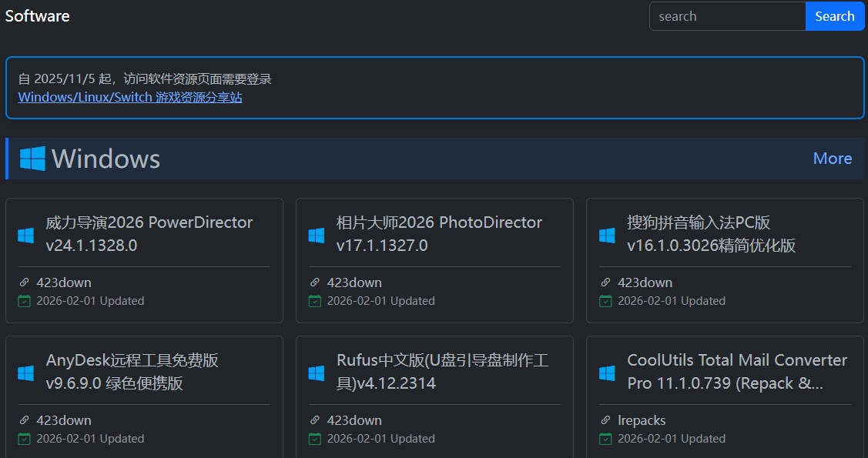Go to Software home title
Image resolution: width=868 pixels, height=458 pixels.
point(38,16)
